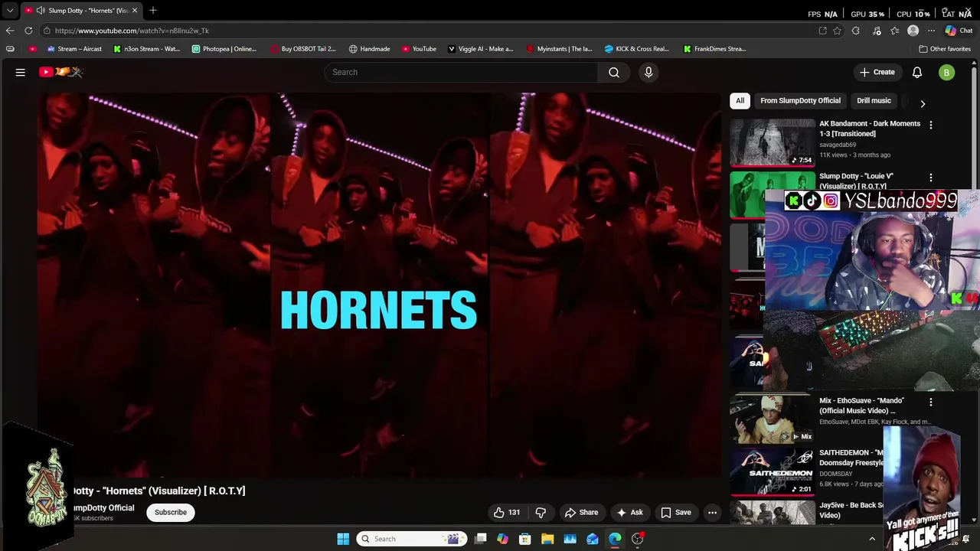
Task: Open SAITHEDEMON Doomsday Freestyle thumbnail
Action: tap(772, 471)
